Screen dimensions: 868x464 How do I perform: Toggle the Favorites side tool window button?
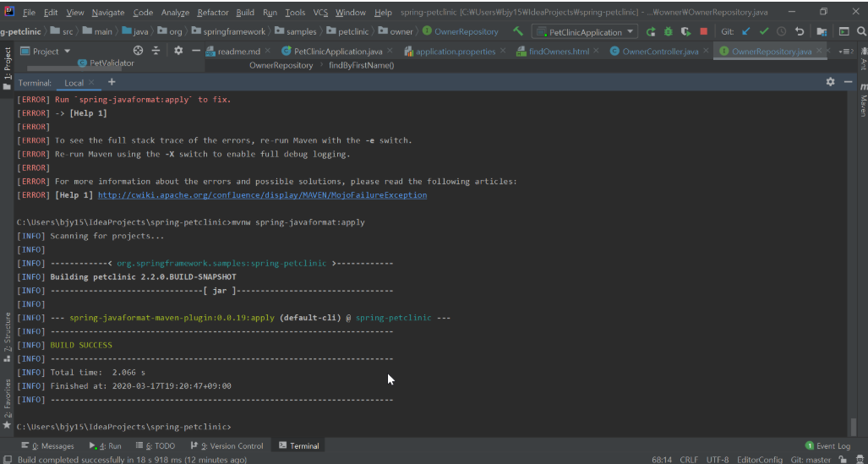click(x=8, y=404)
